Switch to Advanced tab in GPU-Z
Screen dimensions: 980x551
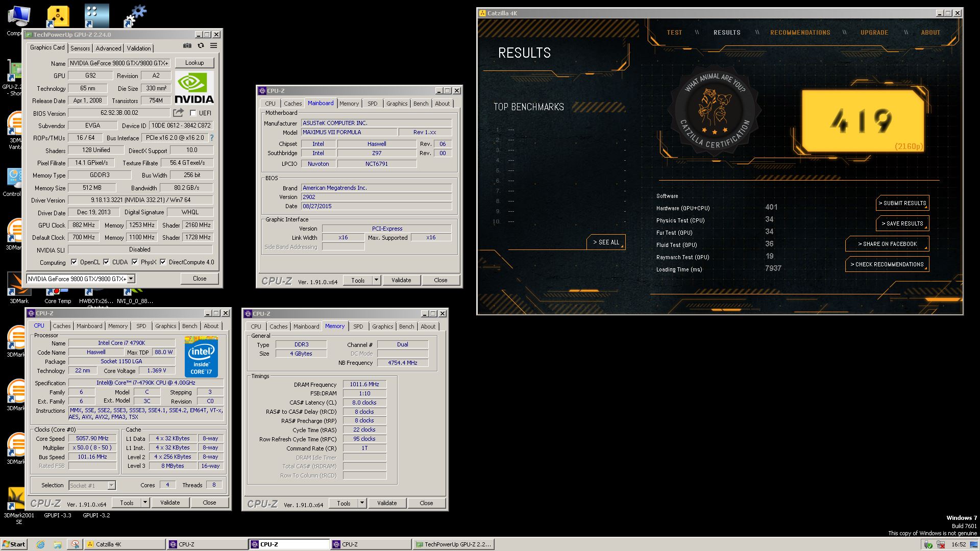pyautogui.click(x=109, y=48)
